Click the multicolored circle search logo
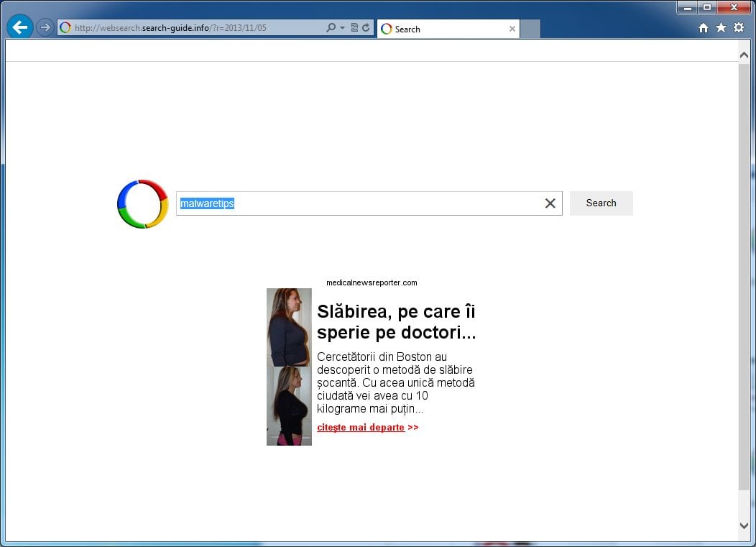 pyautogui.click(x=143, y=204)
